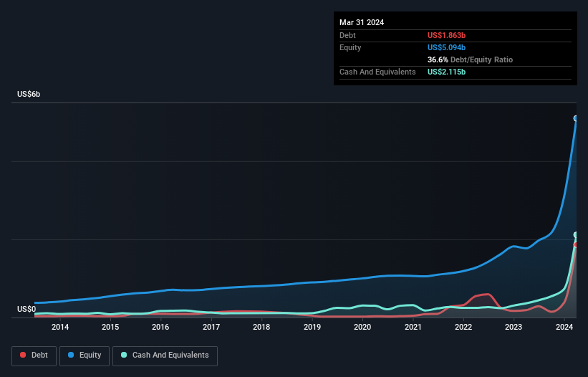
Task: Select the 2014 x-axis label
Action: [60, 327]
